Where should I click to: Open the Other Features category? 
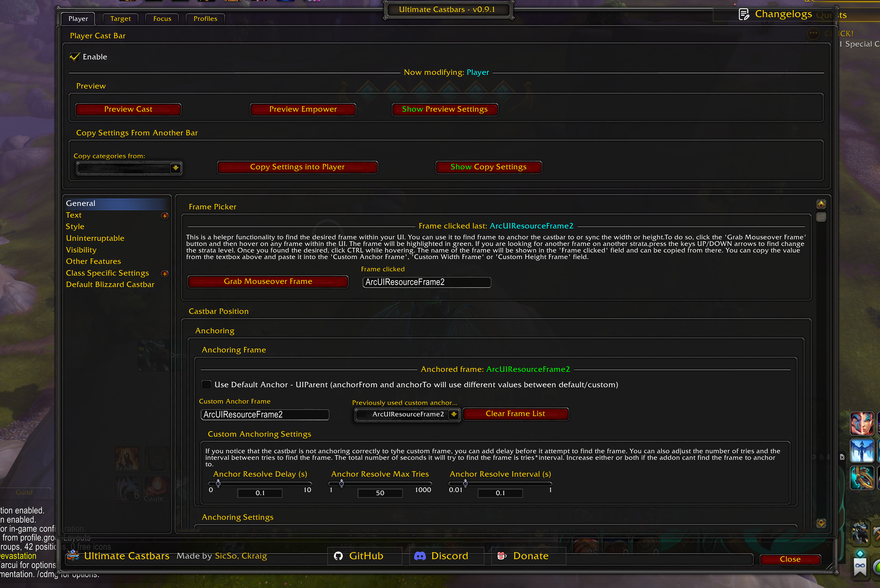tap(93, 261)
